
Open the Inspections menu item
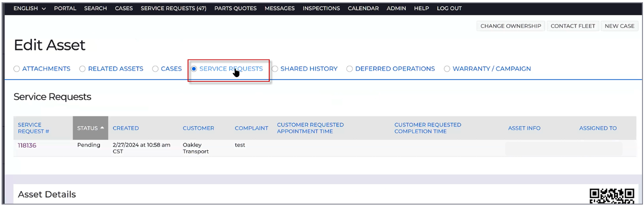pyautogui.click(x=321, y=8)
